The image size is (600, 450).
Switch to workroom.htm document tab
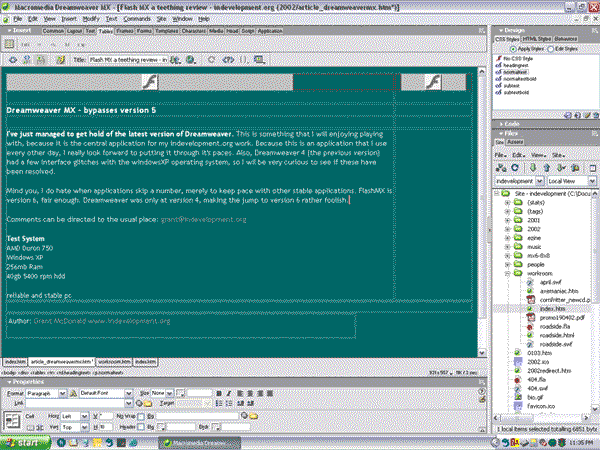click(114, 362)
